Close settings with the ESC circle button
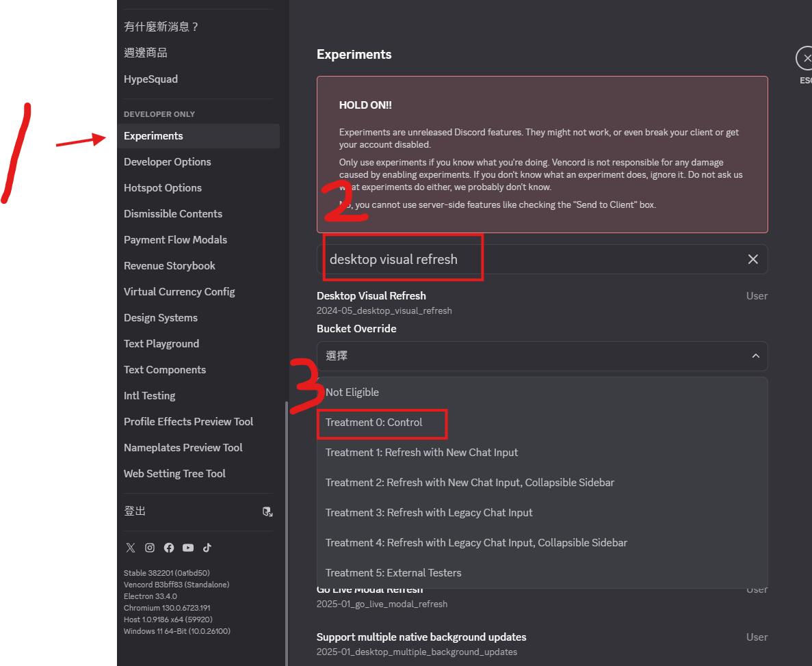Viewport: 812px width, 666px height. tap(806, 58)
